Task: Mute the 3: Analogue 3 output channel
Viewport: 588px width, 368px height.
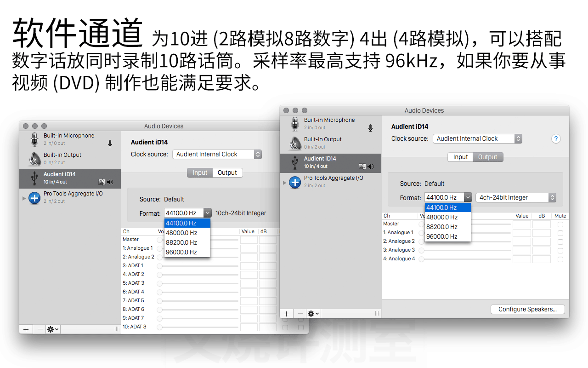Action: [x=560, y=251]
